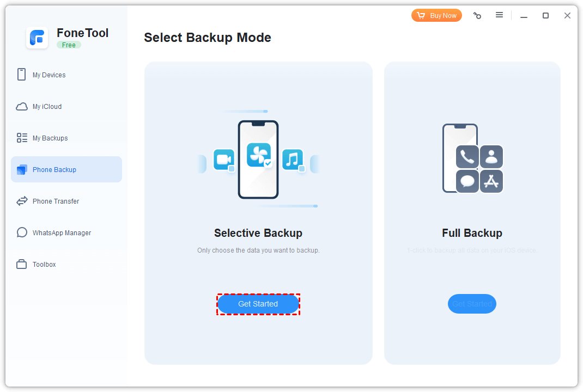583x392 pixels.
Task: Open the WhatsApp Manager section
Action: click(62, 232)
